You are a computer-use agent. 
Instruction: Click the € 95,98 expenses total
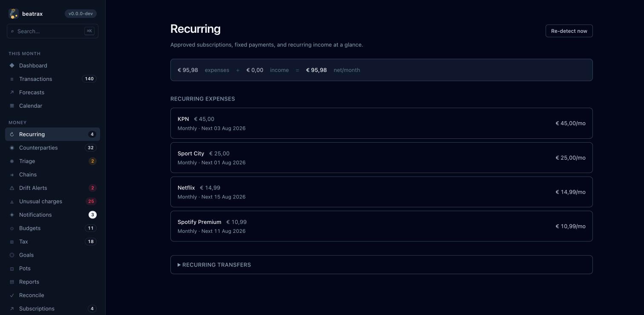188,70
